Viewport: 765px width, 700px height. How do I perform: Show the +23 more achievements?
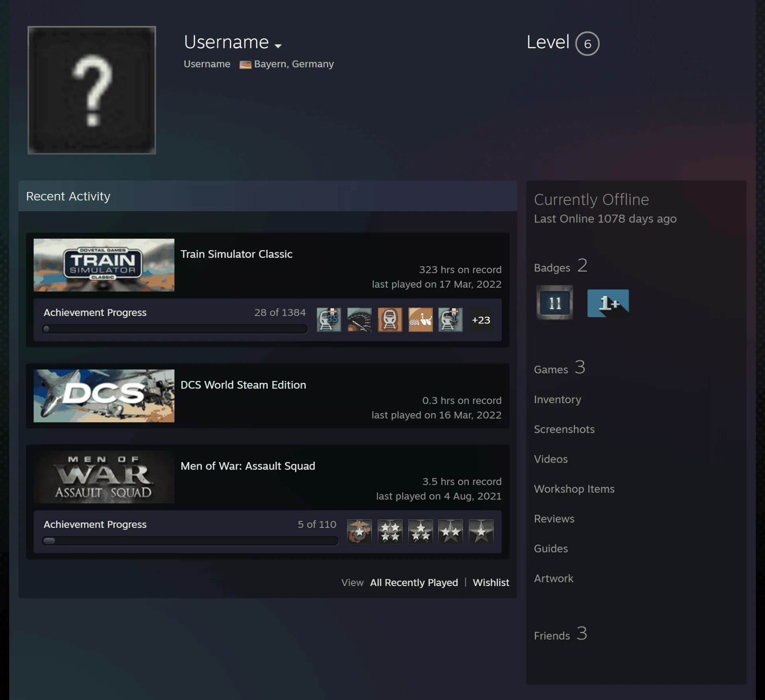click(481, 320)
